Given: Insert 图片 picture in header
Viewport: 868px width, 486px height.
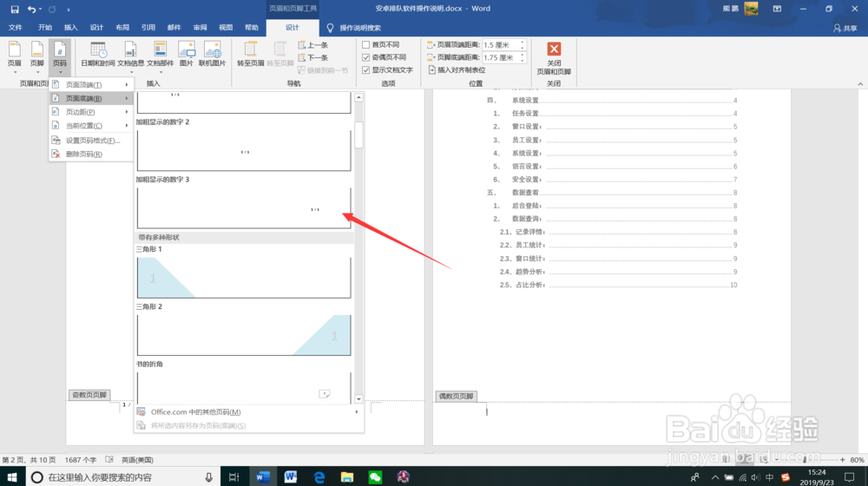Looking at the screenshot, I should (187, 55).
